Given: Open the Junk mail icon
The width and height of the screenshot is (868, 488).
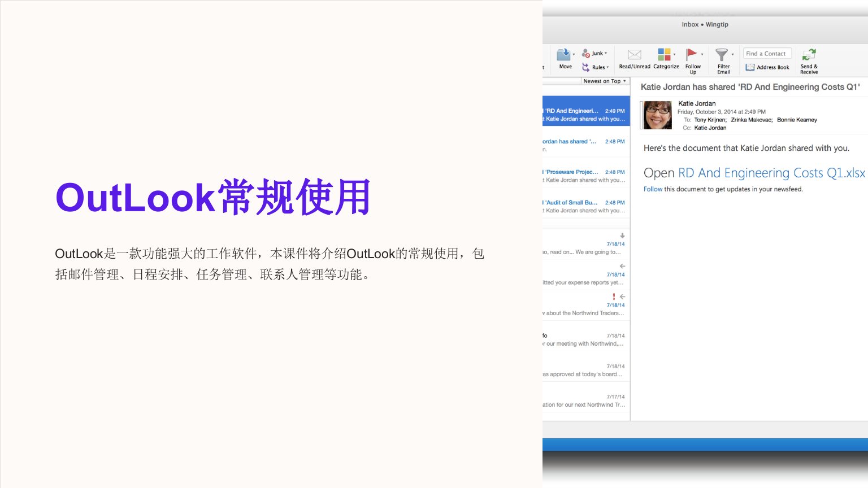Looking at the screenshot, I should (x=586, y=53).
